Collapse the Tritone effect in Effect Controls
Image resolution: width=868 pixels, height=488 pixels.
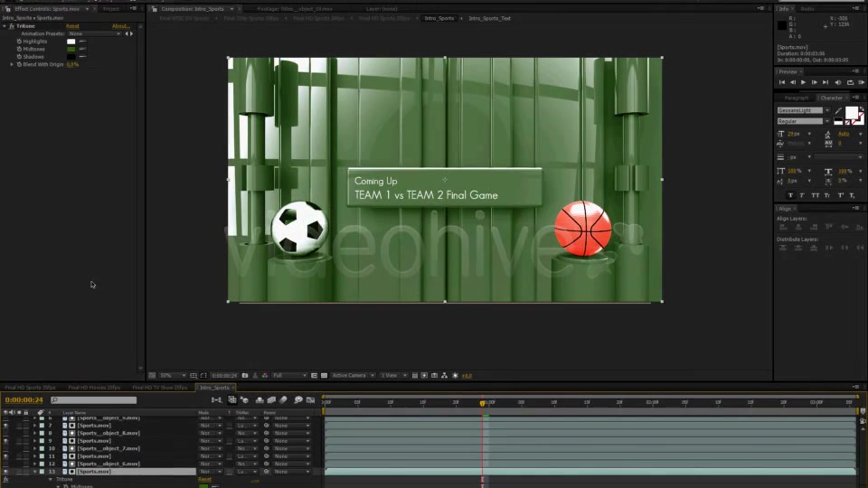pyautogui.click(x=5, y=26)
